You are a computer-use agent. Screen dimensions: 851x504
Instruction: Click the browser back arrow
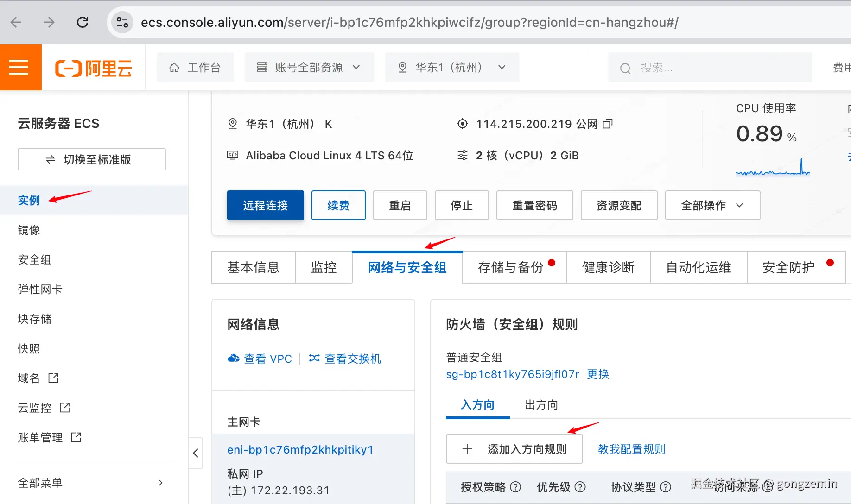point(16,22)
